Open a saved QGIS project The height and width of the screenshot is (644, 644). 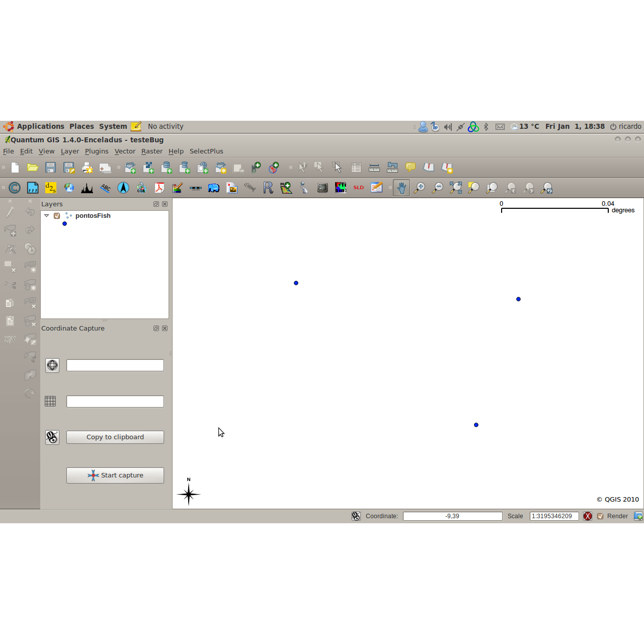coord(33,167)
